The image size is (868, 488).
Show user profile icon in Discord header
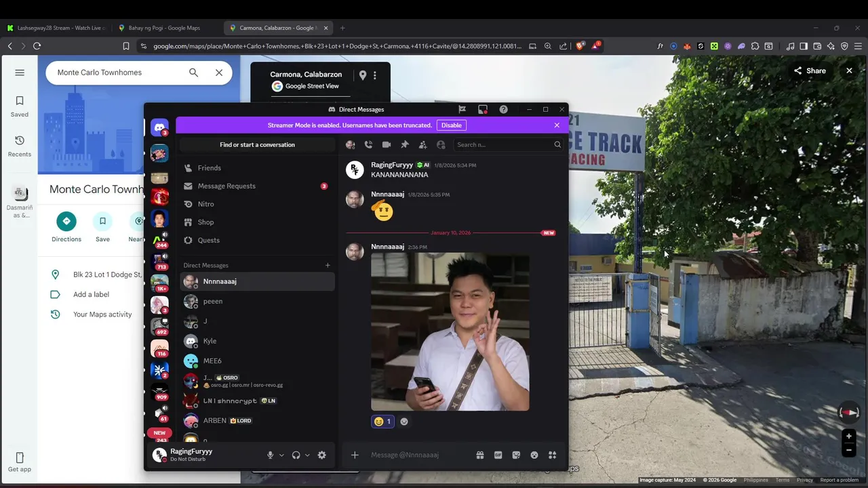[x=441, y=144]
